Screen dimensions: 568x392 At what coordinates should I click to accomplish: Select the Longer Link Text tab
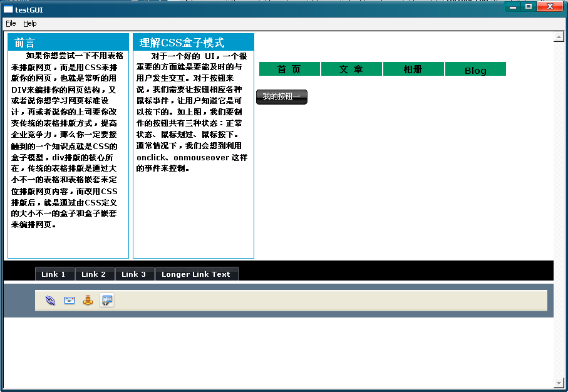point(196,274)
